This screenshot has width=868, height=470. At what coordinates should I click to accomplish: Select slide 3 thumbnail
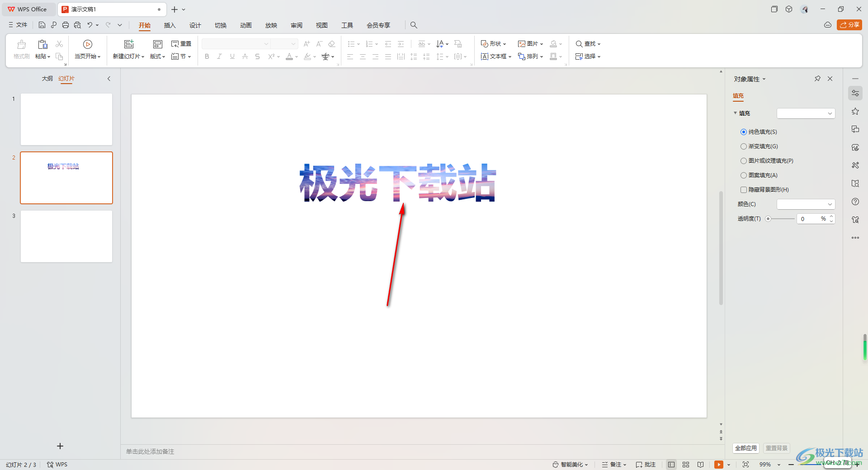pos(66,236)
